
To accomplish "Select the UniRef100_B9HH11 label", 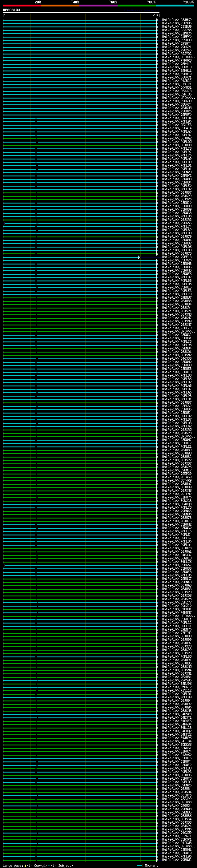I will click(x=177, y=71).
